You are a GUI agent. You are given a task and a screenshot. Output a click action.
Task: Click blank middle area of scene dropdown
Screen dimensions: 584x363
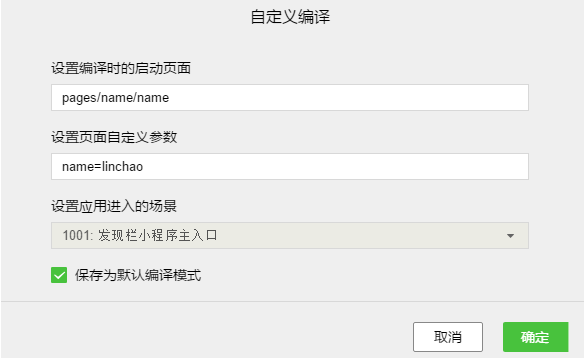click(x=358, y=235)
